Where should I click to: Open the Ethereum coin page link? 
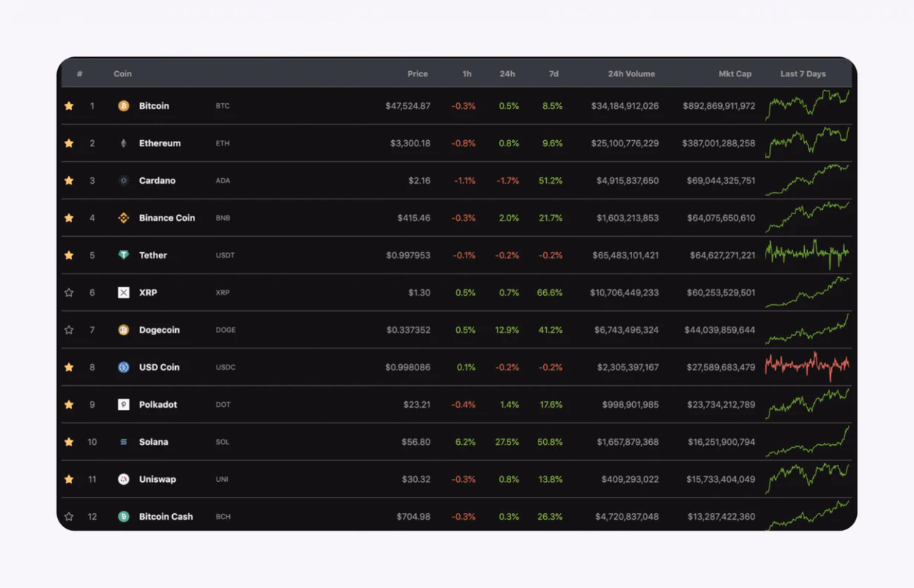(x=160, y=143)
